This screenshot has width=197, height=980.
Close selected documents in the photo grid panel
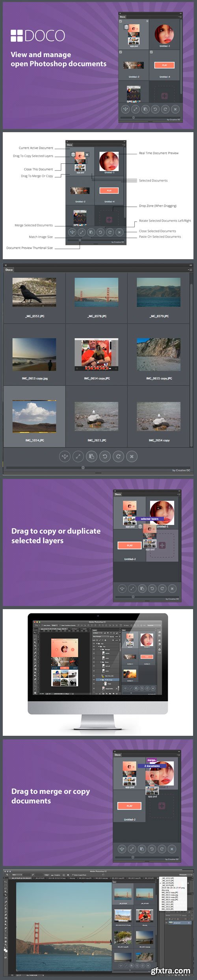point(132,456)
